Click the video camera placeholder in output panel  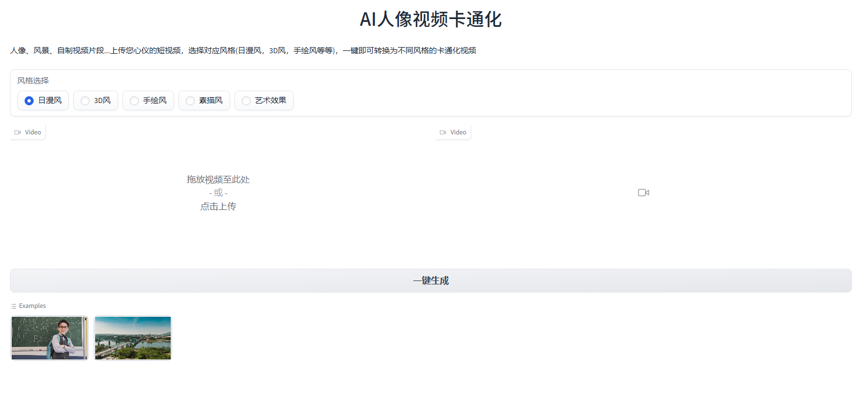coord(643,193)
